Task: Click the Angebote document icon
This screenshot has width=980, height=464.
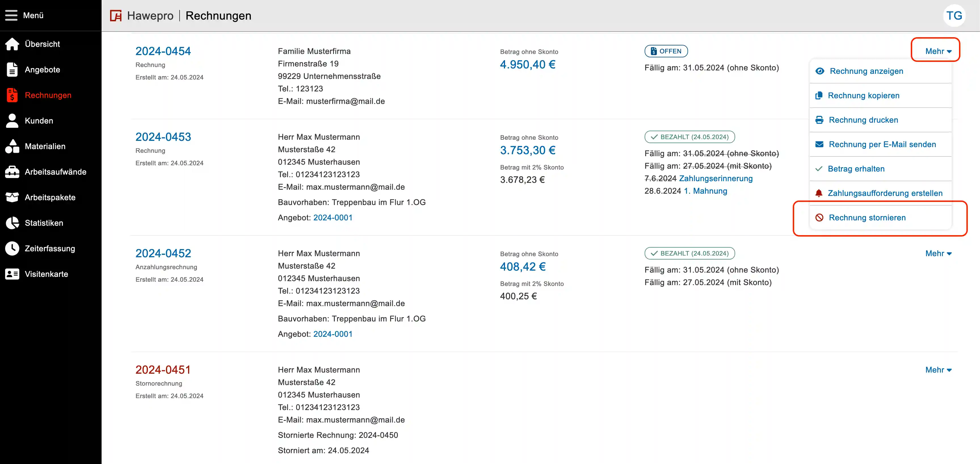Action: tap(12, 70)
